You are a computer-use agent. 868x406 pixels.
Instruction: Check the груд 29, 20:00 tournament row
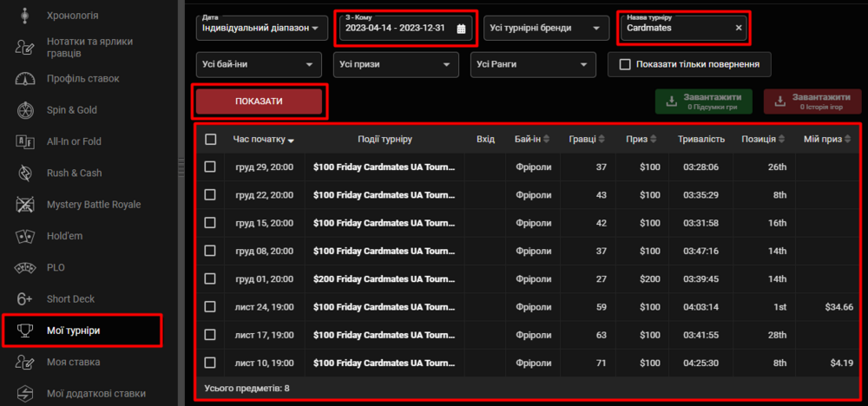(x=210, y=167)
